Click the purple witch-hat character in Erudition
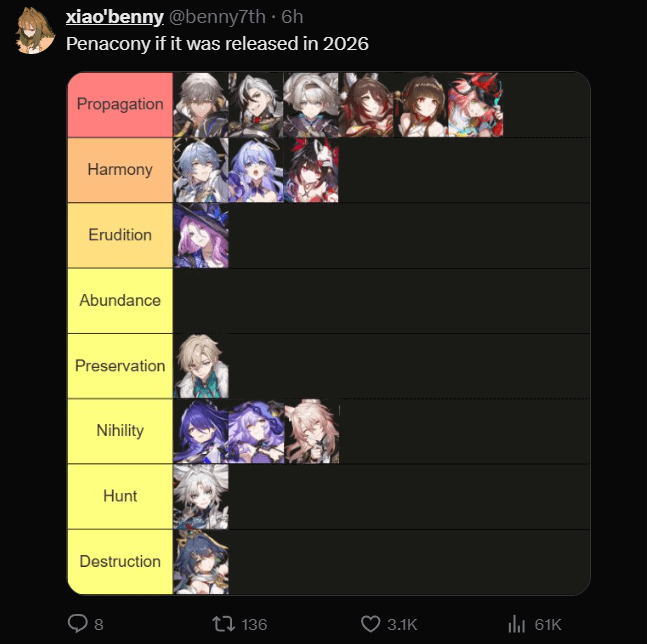The width and height of the screenshot is (647, 644). click(x=201, y=235)
